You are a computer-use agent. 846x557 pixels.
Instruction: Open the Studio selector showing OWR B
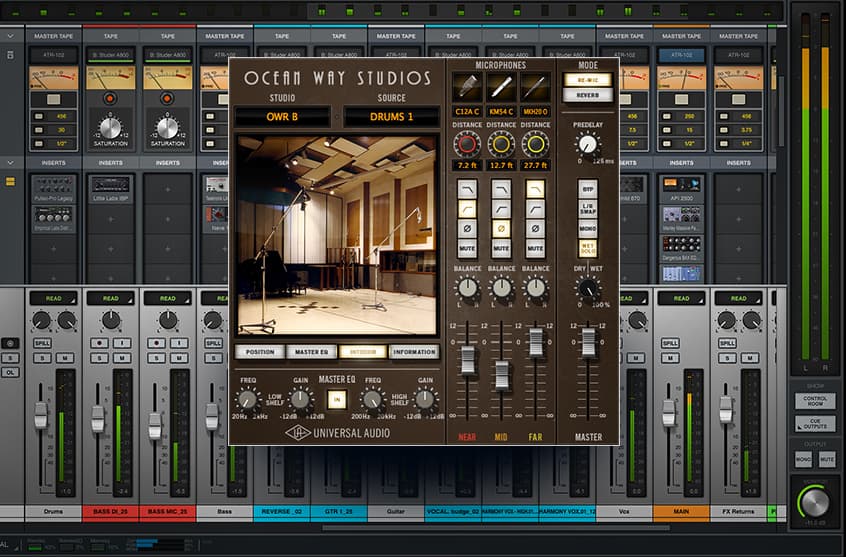coord(282,117)
